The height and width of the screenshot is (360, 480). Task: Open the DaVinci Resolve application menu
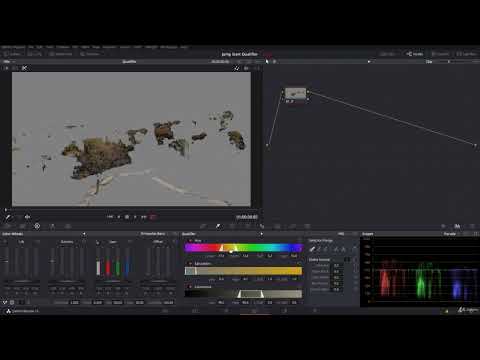13,47
